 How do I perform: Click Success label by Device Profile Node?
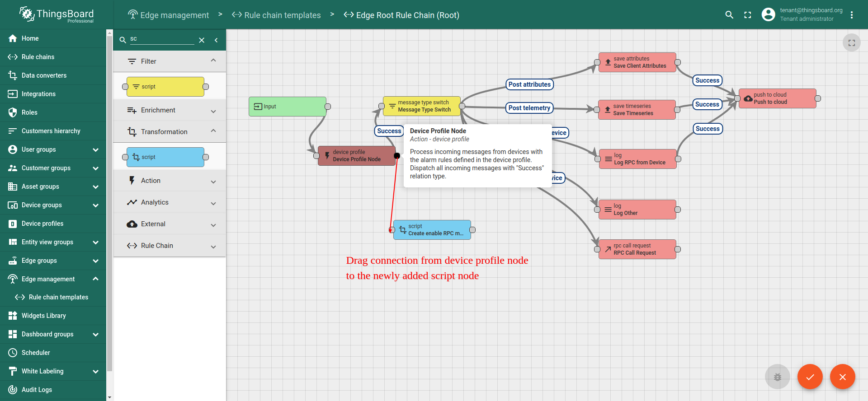click(x=389, y=131)
